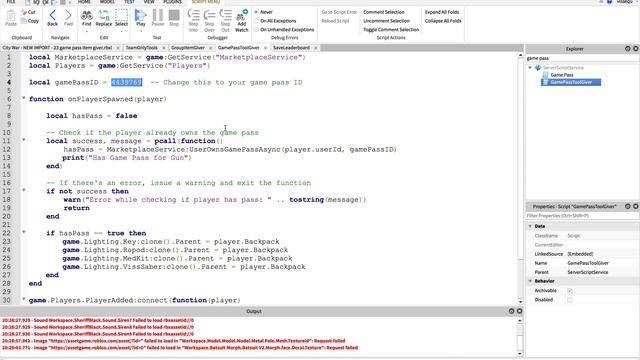Screen dimensions: 640x360
Task: Click the Output panel vertical scrollbar
Action: 520,337
